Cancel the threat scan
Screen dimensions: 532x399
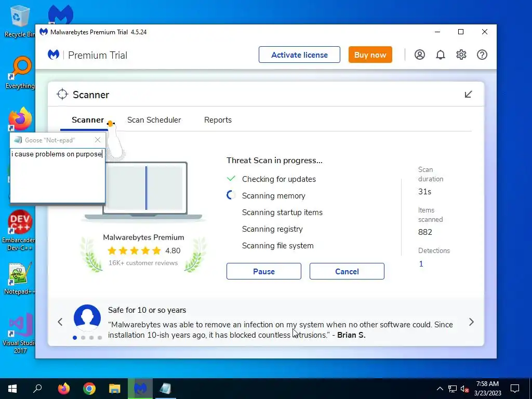click(347, 271)
